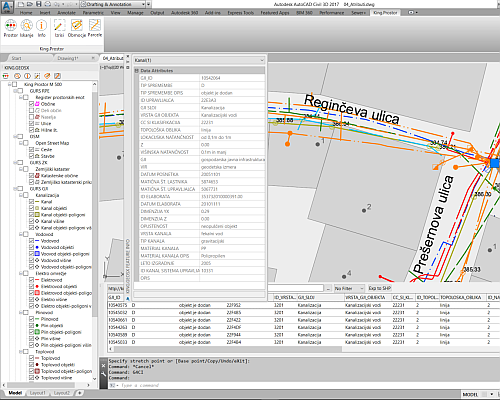Viewport: 500px width, 400px height.
Task: Click the LETO IZGRADNJE attribute row
Action: click(x=202, y=263)
